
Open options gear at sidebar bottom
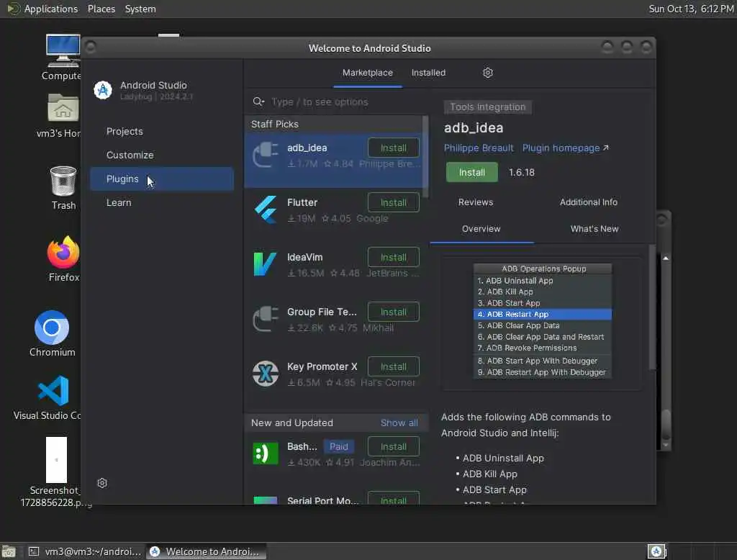(x=102, y=483)
